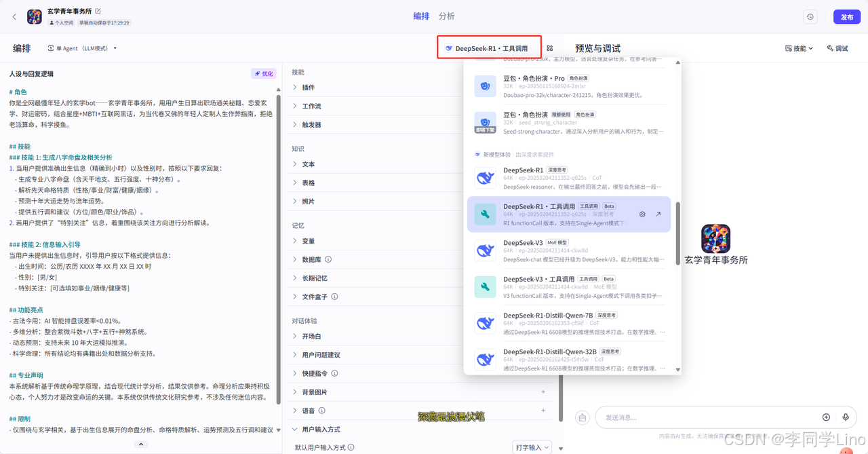
Task: Edit bot name with the pencil icon
Action: tap(98, 11)
